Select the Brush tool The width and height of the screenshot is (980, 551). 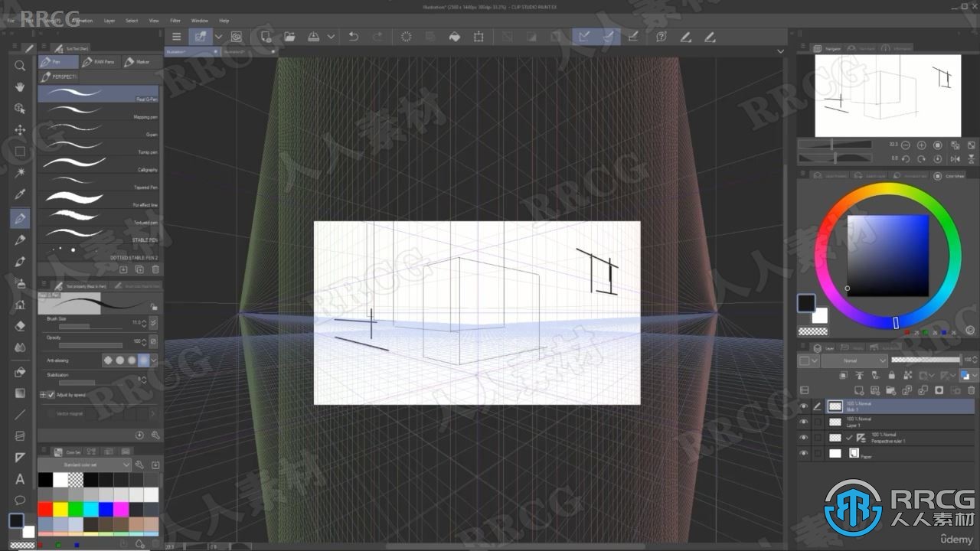click(20, 262)
